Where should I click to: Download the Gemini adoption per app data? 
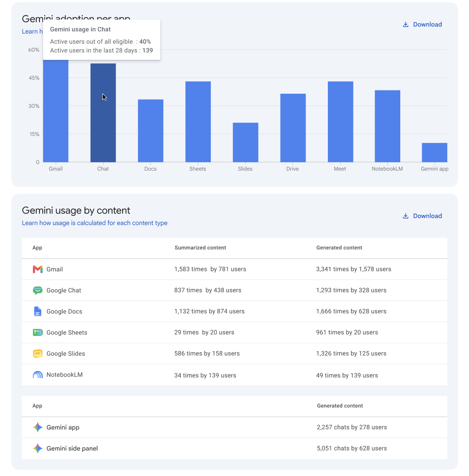[x=422, y=25]
